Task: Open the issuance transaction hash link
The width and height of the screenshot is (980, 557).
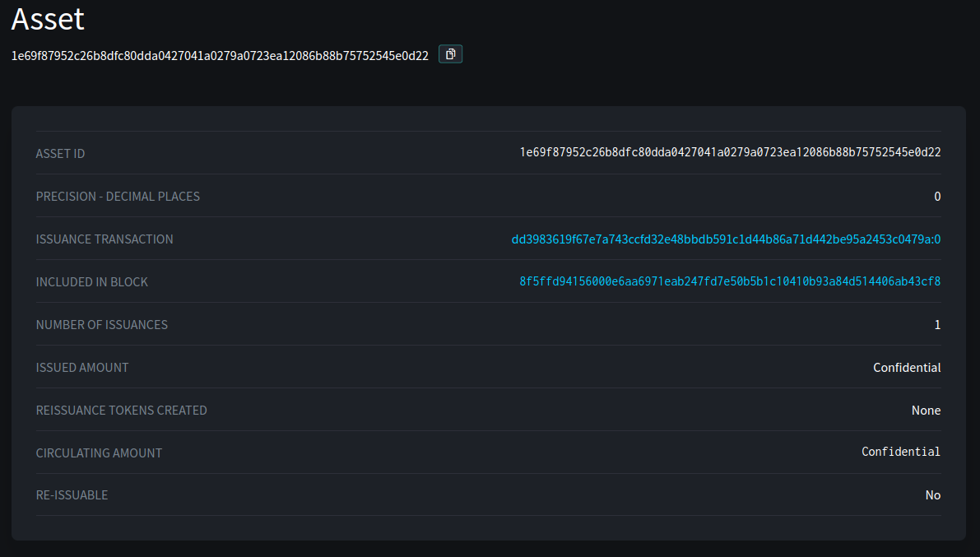Action: (x=726, y=239)
